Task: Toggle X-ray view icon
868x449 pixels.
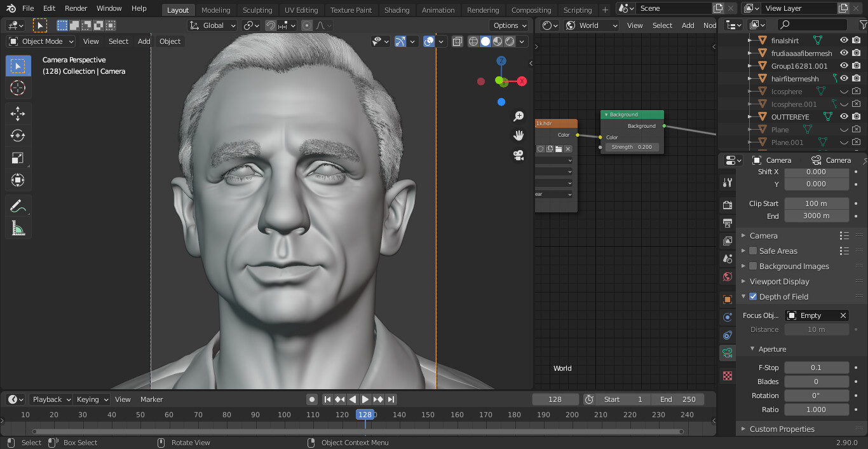Action: [x=457, y=41]
